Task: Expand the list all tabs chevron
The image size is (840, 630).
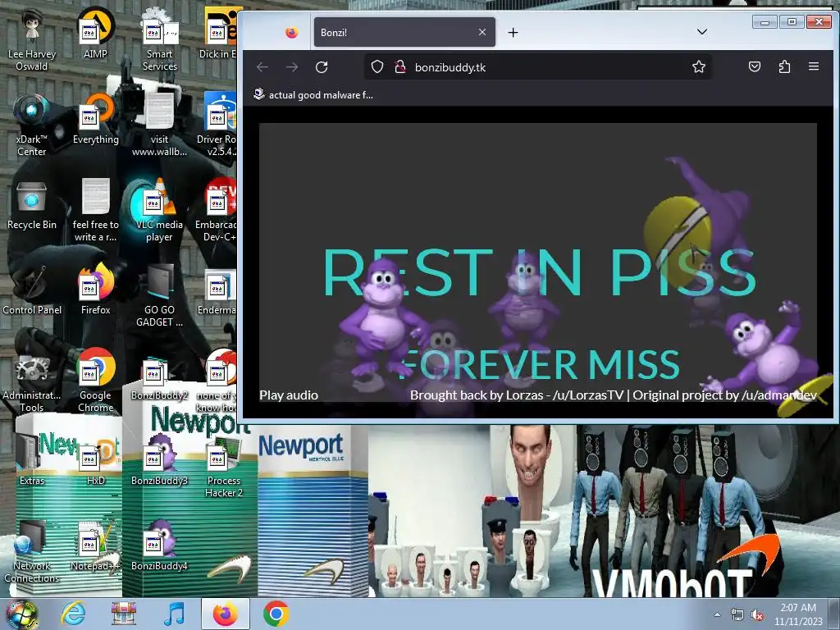Action: (x=702, y=32)
